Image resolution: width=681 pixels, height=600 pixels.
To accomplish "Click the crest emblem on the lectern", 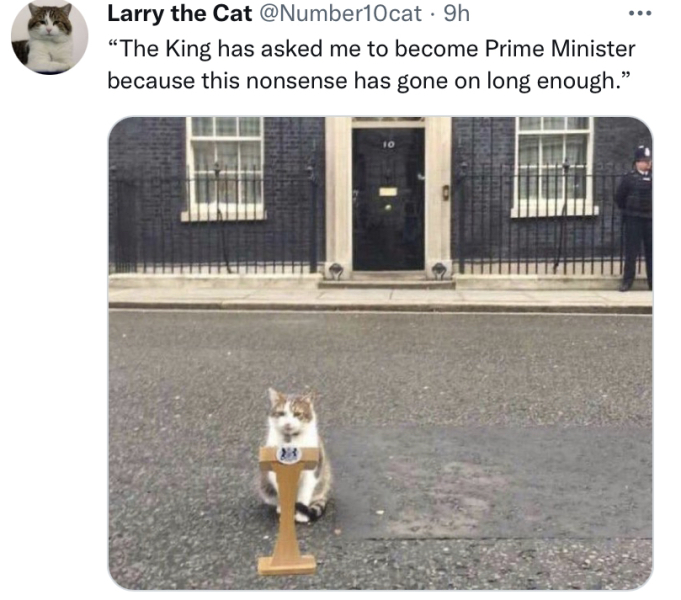I will point(289,455).
